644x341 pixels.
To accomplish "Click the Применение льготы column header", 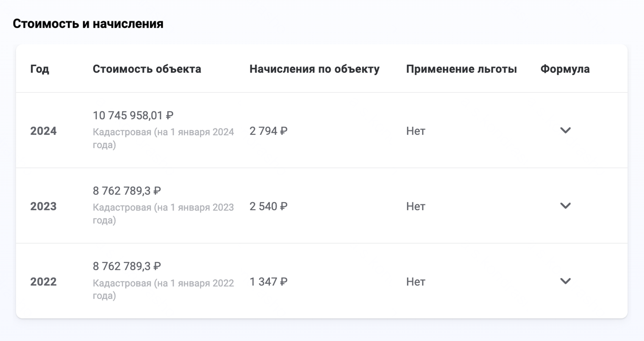I will pyautogui.click(x=461, y=69).
